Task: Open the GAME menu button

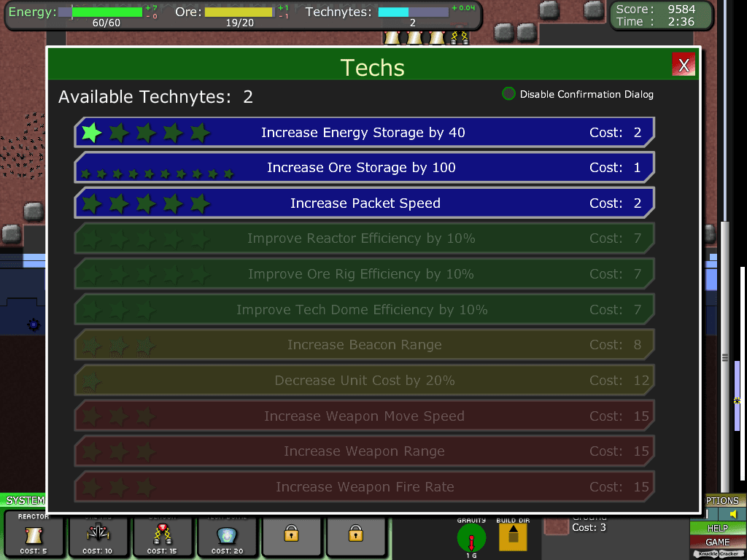Action: point(718,542)
